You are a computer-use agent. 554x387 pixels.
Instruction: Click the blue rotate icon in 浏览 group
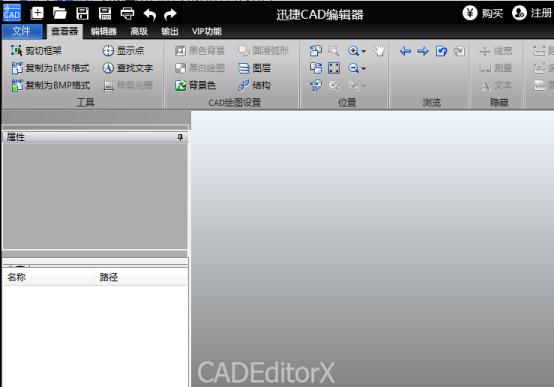tap(441, 51)
